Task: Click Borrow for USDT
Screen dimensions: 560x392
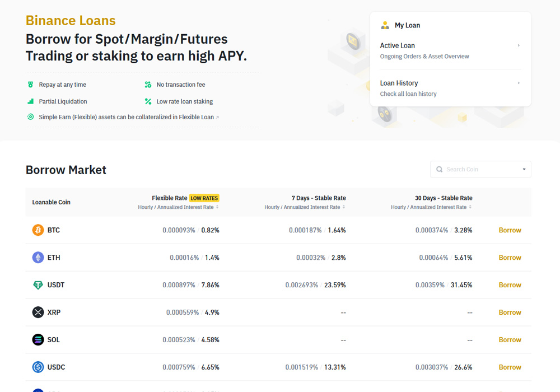Action: 510,284
